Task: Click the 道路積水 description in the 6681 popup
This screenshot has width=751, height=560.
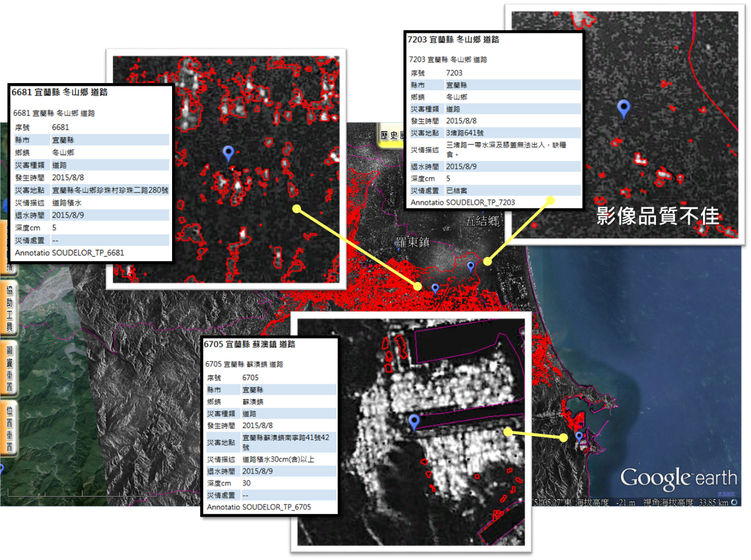Action: click(x=66, y=203)
